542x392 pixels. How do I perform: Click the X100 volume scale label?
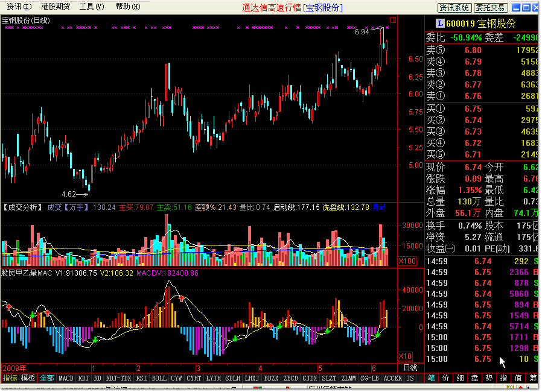[407, 261]
